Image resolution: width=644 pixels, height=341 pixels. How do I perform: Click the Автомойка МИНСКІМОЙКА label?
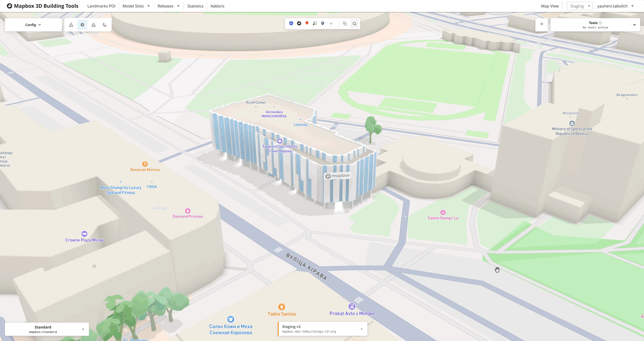[274, 114]
